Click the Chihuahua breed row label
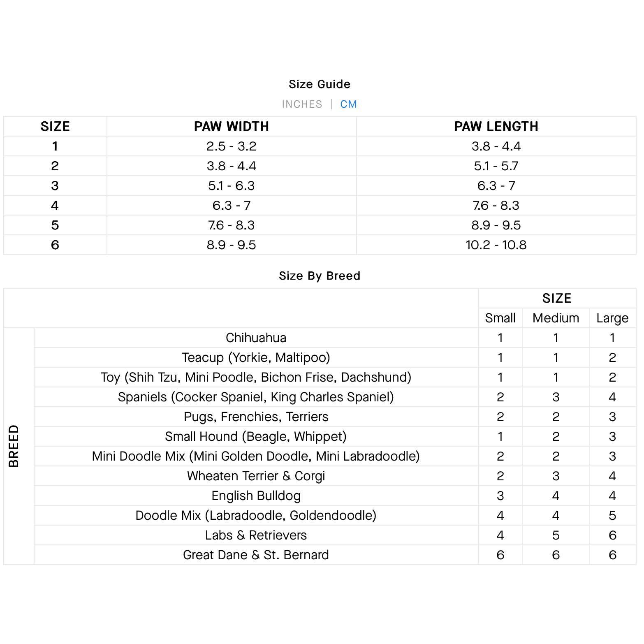Viewport: 644px width, 644px height. tap(256, 338)
